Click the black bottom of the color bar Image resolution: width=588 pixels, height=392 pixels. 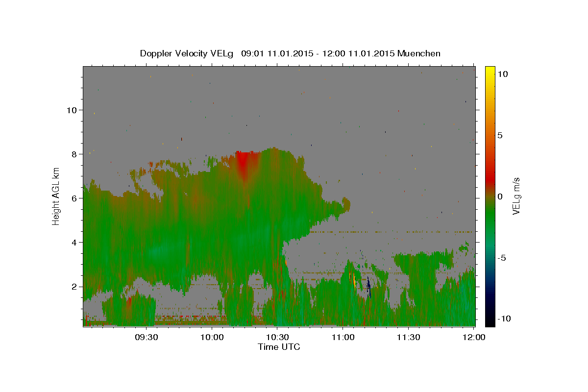click(490, 321)
